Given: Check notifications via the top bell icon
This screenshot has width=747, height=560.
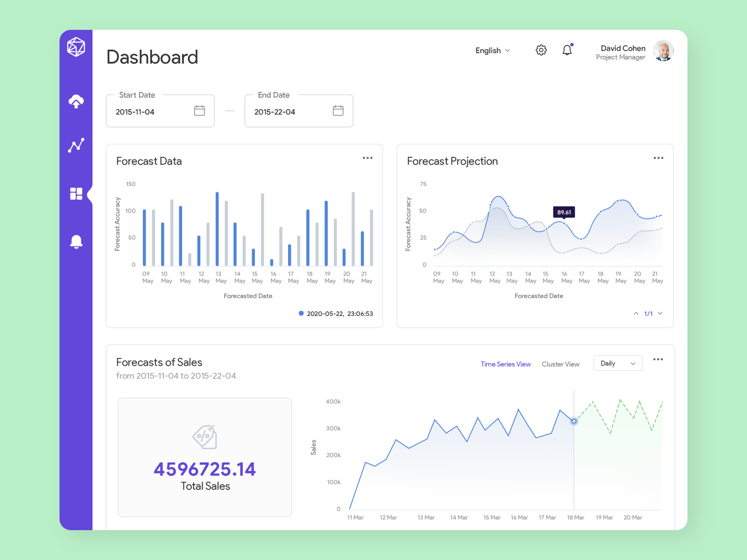Looking at the screenshot, I should [x=567, y=50].
